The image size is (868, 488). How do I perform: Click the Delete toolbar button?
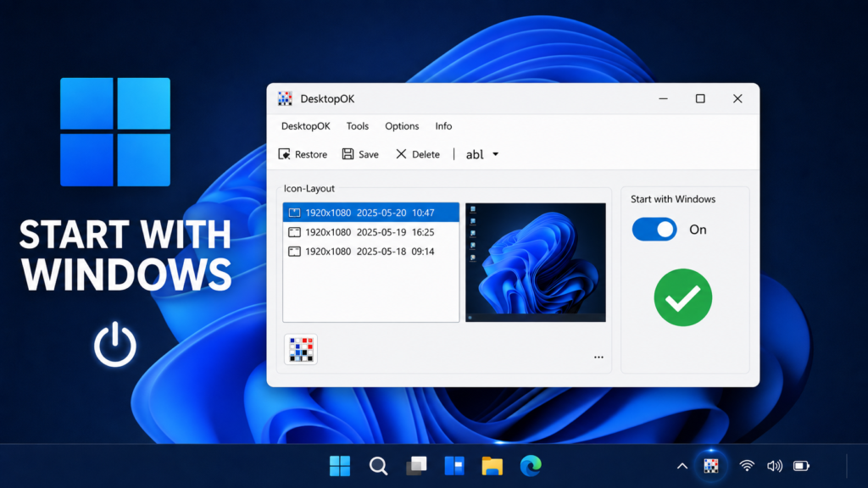(x=418, y=154)
